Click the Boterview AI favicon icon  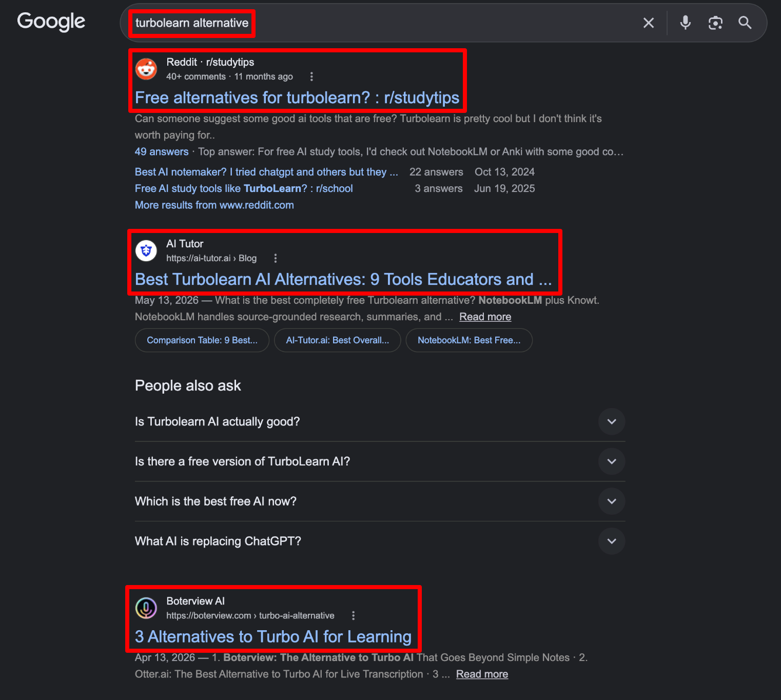(x=146, y=608)
